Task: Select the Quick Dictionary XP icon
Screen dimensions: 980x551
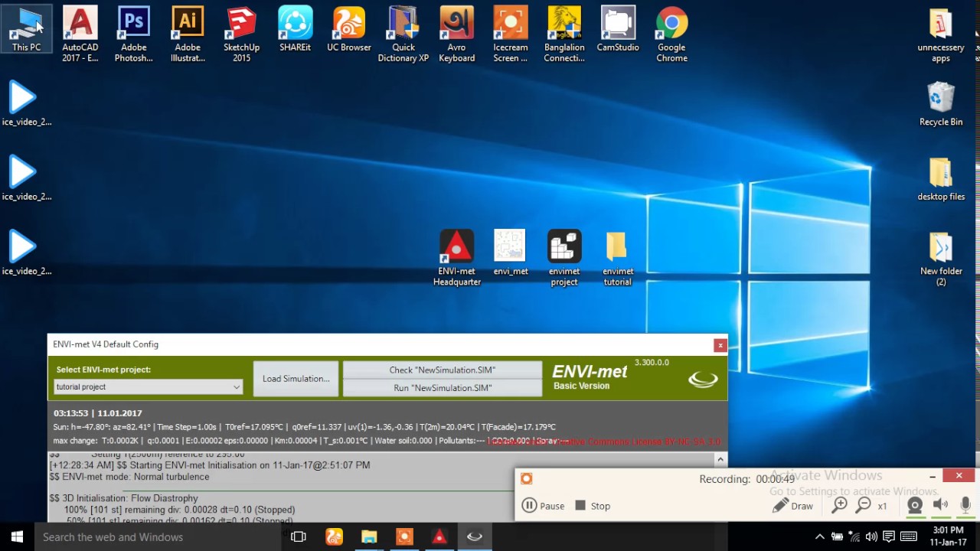Action: coord(403,34)
